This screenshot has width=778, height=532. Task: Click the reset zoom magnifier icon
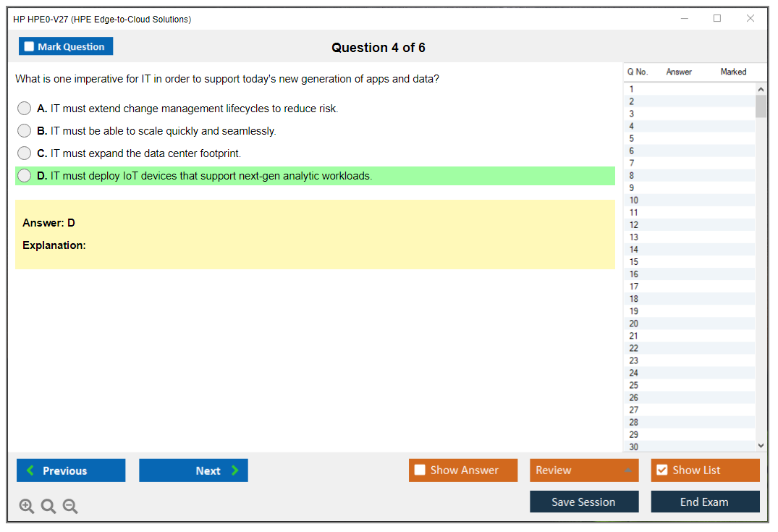point(48,507)
